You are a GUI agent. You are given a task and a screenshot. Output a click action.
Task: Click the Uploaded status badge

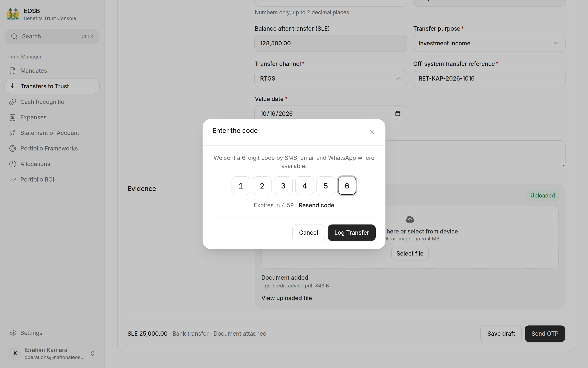542,196
